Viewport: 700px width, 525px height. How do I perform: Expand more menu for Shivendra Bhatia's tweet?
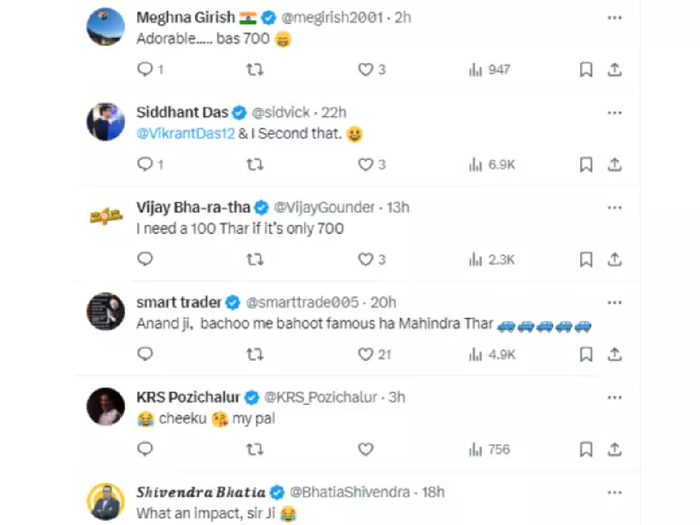[613, 491]
